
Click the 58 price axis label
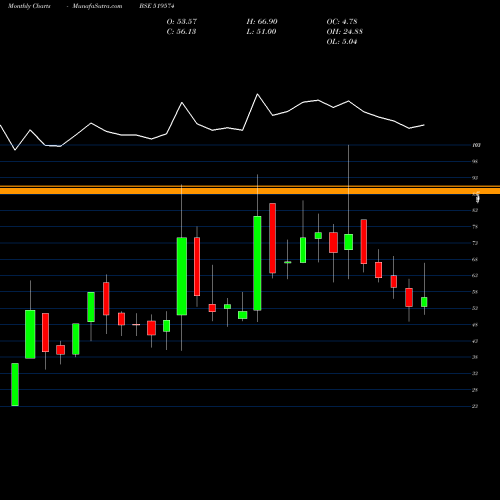pyautogui.click(x=475, y=292)
